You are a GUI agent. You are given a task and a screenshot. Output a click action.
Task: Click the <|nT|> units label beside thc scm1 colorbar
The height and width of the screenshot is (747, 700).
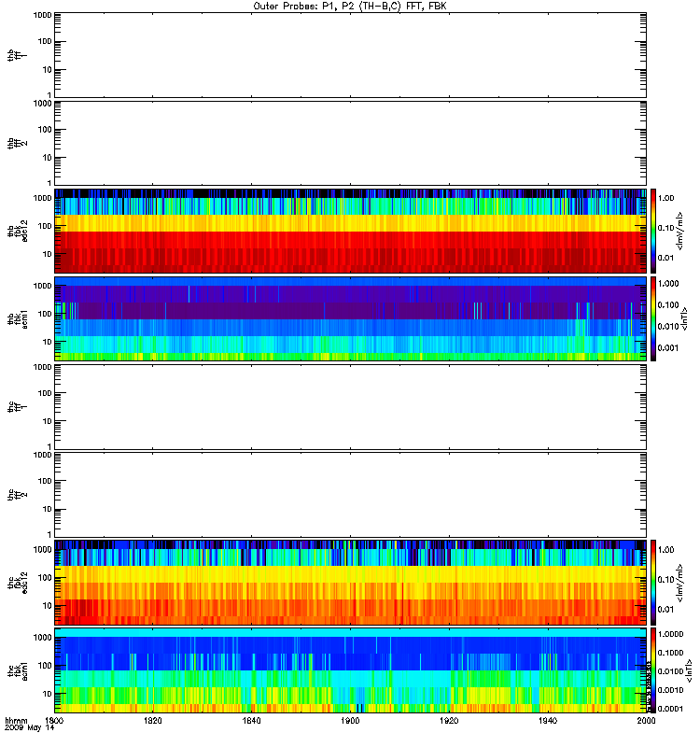tap(688, 670)
